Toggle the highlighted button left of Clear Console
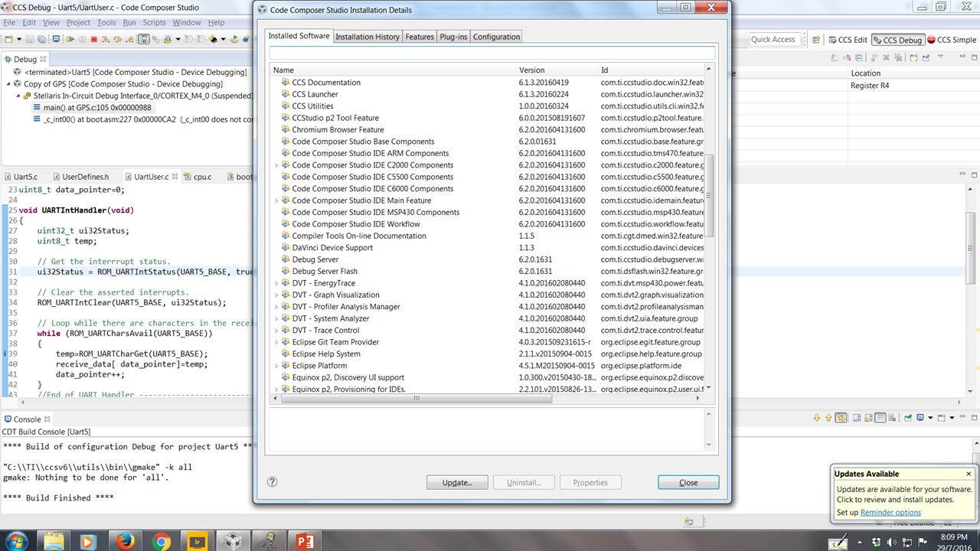 [880, 418]
